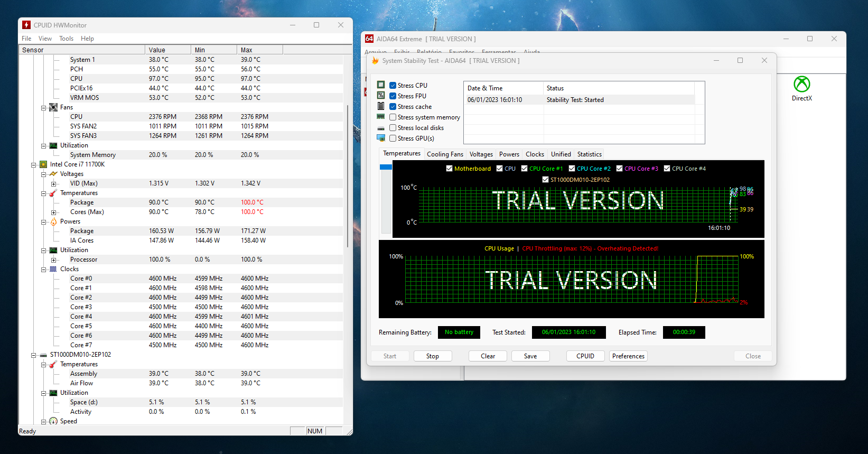
Task: Click the Utilization icon under the hard drive
Action: [53, 393]
